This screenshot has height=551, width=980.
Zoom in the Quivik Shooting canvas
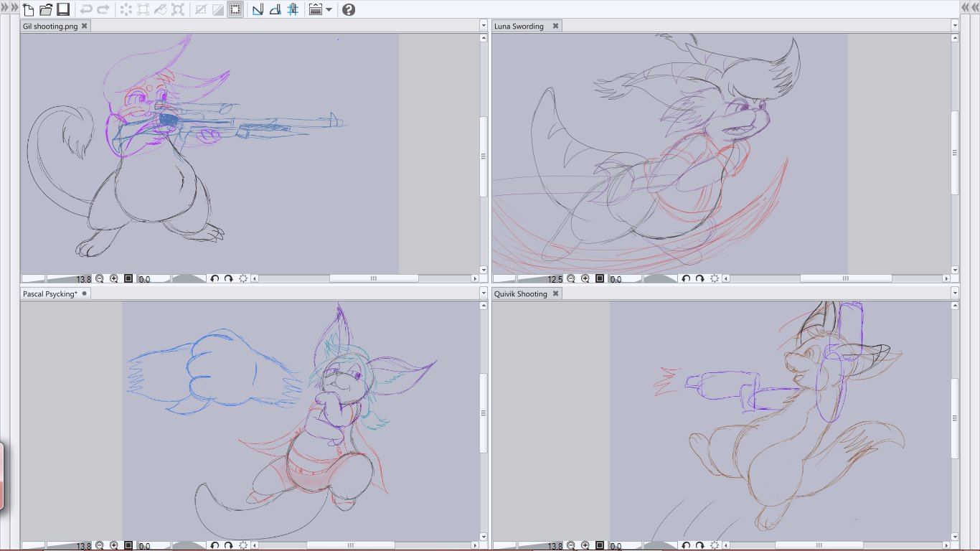point(585,546)
